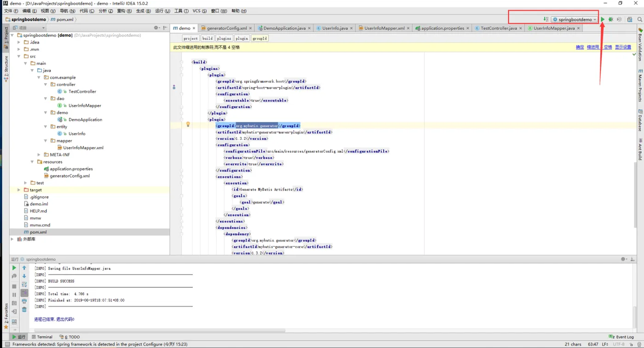Toggle the Structure tool window
The image size is (644, 348).
(6, 69)
